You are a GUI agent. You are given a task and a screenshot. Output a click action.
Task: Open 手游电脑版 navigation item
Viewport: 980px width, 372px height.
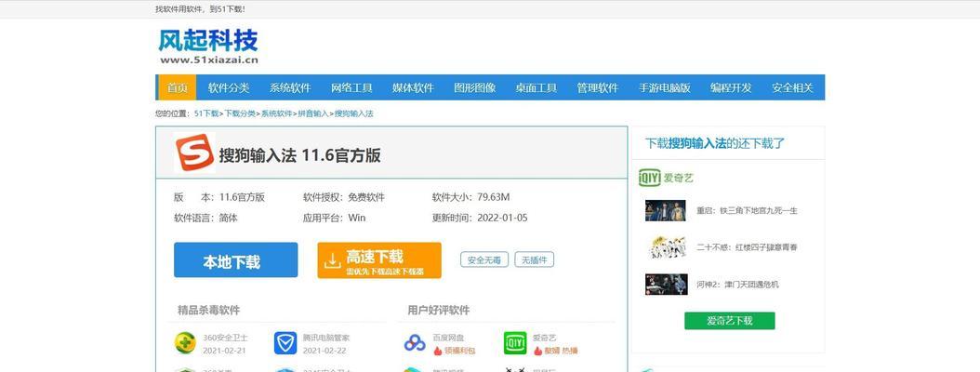coord(665,87)
